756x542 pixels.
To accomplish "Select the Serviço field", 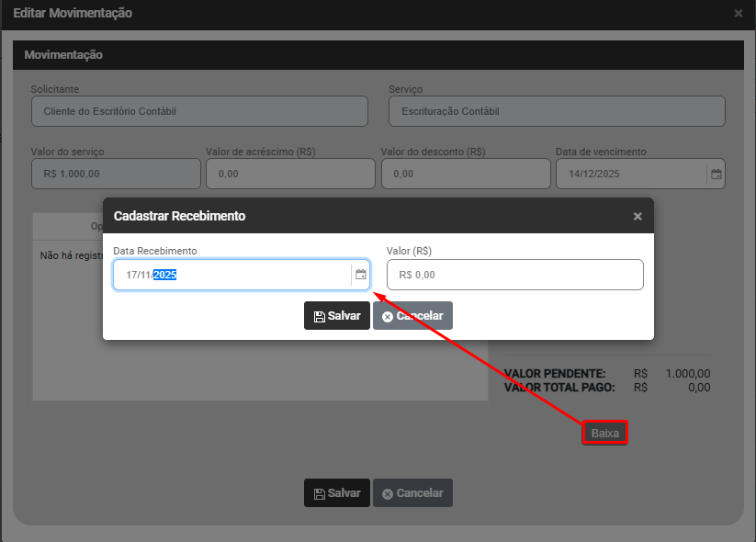I will [x=557, y=111].
